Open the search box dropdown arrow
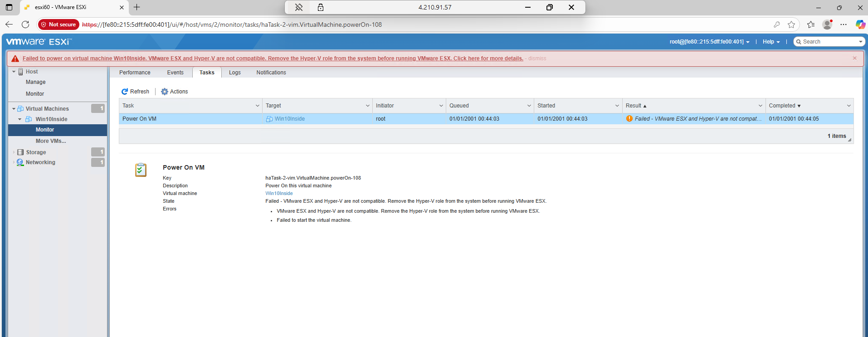The height and width of the screenshot is (337, 868). pos(860,42)
